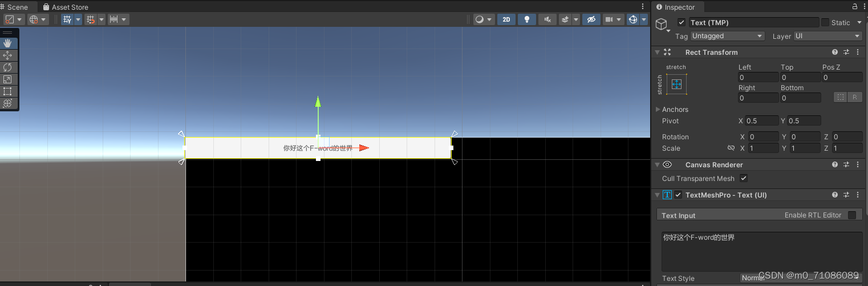This screenshot has width=868, height=286.
Task: Open the Gizmos dropdown arrow
Action: [644, 19]
